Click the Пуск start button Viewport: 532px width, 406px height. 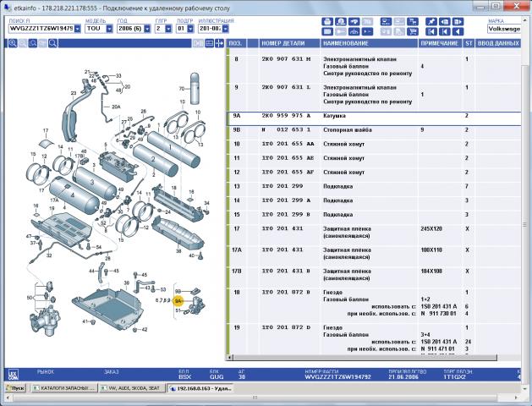15,387
